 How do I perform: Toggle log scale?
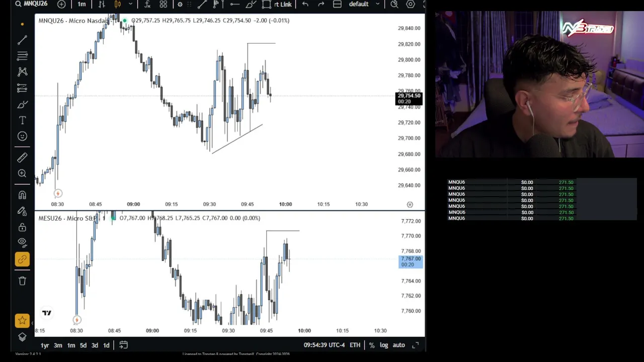pos(384,345)
